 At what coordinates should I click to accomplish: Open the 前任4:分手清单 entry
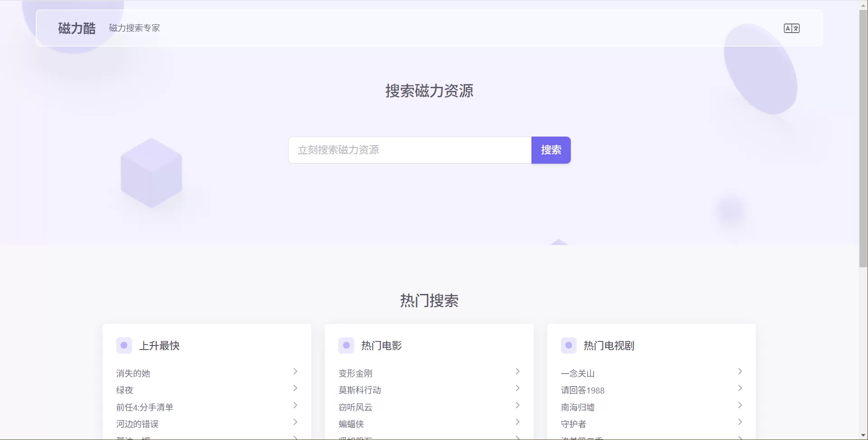click(144, 407)
